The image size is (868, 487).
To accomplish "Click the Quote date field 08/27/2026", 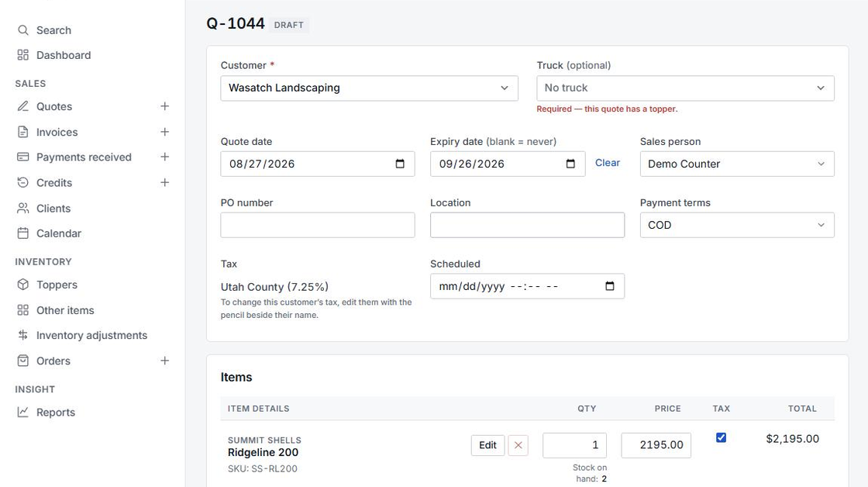I will point(318,164).
